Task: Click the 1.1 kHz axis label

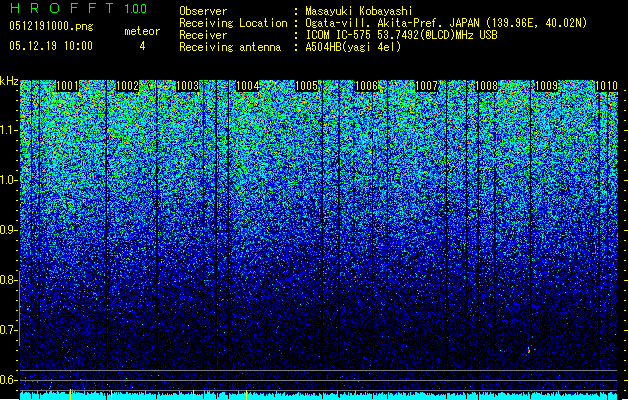Action: pyautogui.click(x=9, y=130)
